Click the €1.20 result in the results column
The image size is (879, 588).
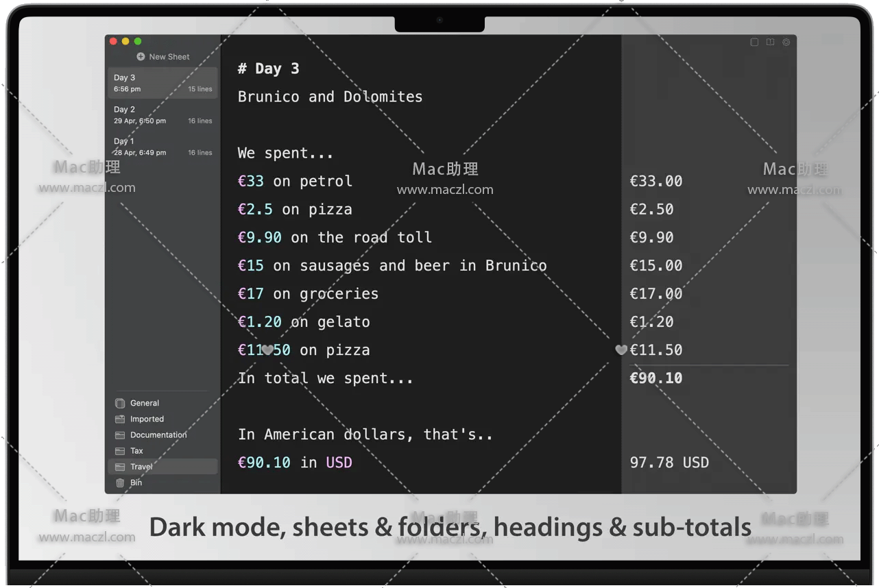[x=651, y=321]
